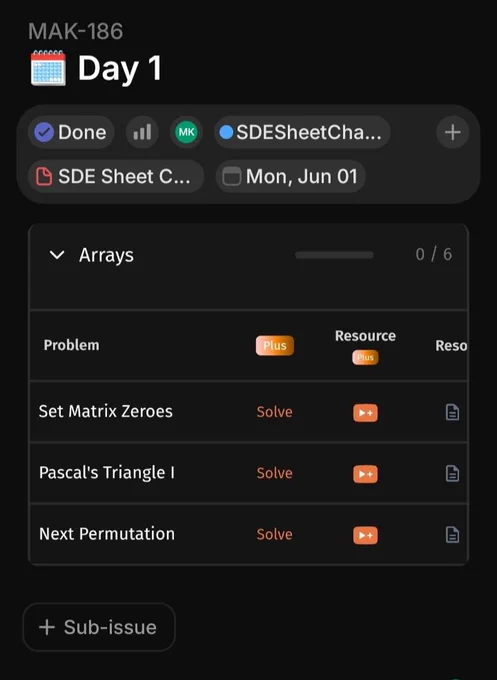Open article document for Next Permutation
Image resolution: width=497 pixels, height=680 pixels.
pos(452,535)
